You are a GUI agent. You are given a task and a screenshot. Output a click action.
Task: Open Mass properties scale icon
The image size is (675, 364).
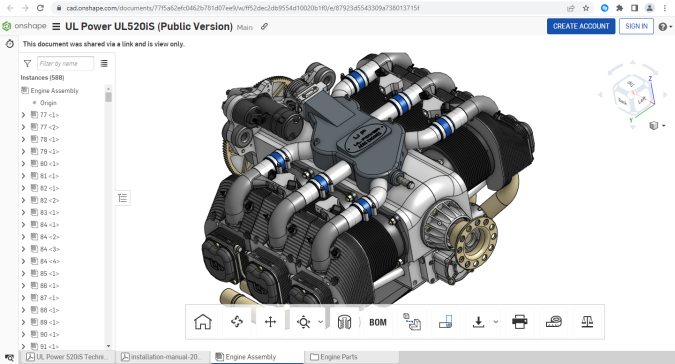587,322
